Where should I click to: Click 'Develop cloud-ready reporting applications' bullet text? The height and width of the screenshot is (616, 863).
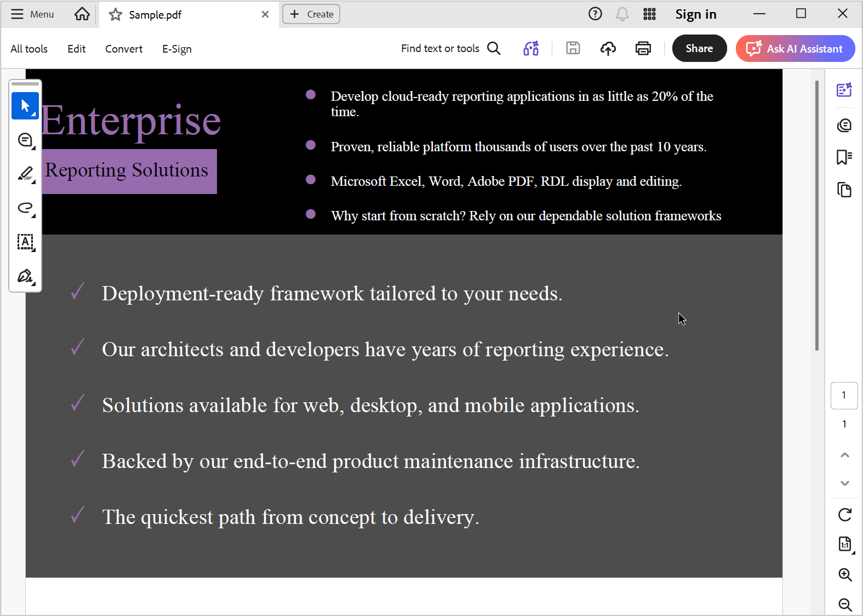pyautogui.click(x=522, y=104)
